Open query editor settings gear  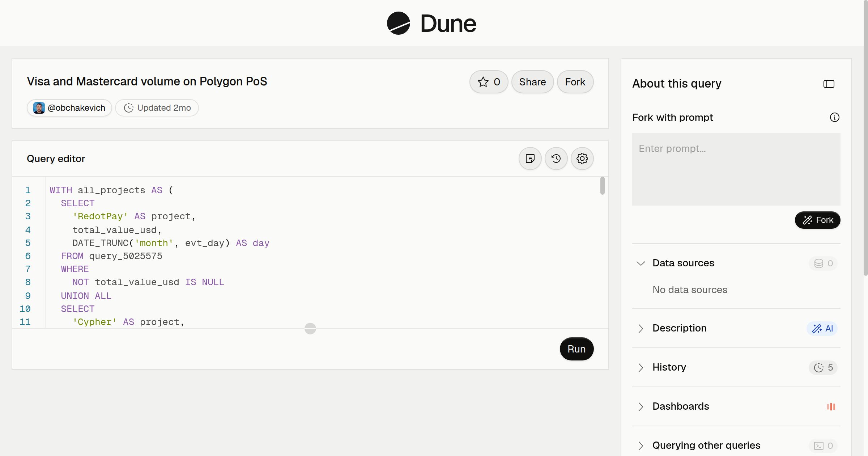[x=582, y=159]
